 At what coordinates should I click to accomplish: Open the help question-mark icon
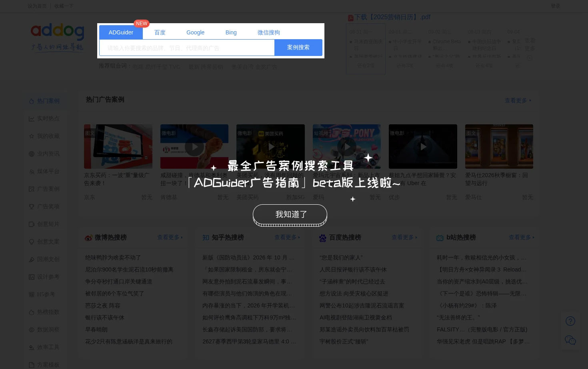click(x=570, y=321)
